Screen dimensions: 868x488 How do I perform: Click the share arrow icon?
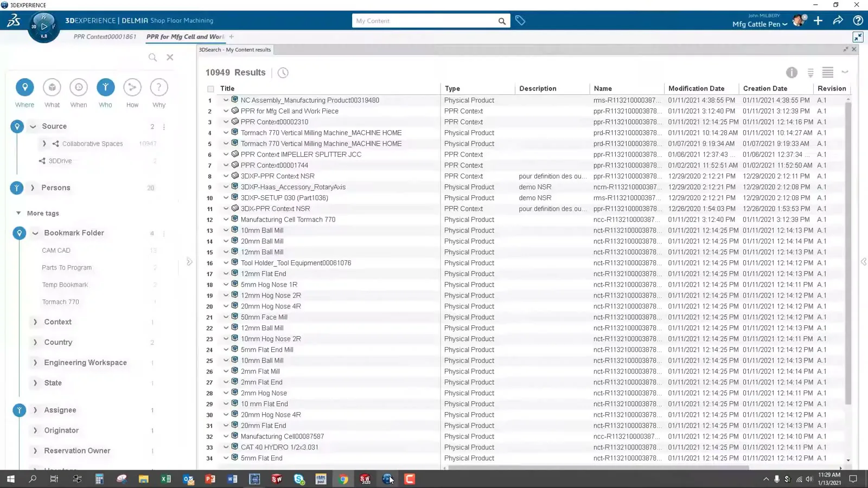pyautogui.click(x=838, y=21)
